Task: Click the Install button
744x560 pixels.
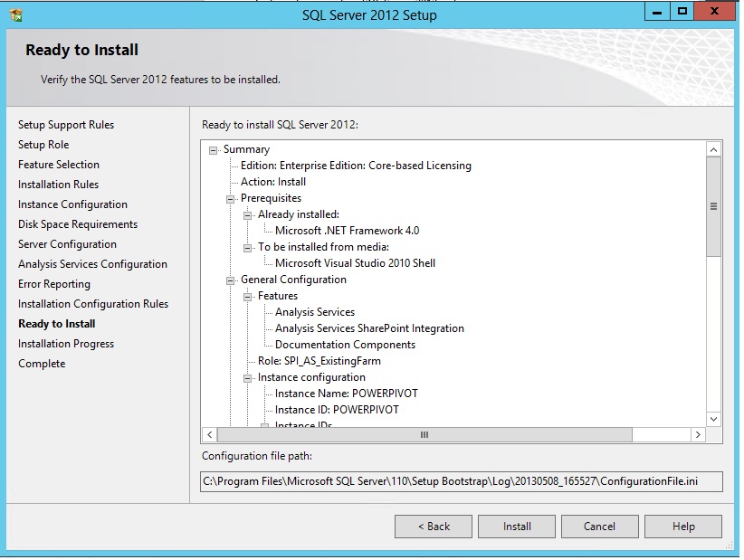Action: pyautogui.click(x=517, y=526)
